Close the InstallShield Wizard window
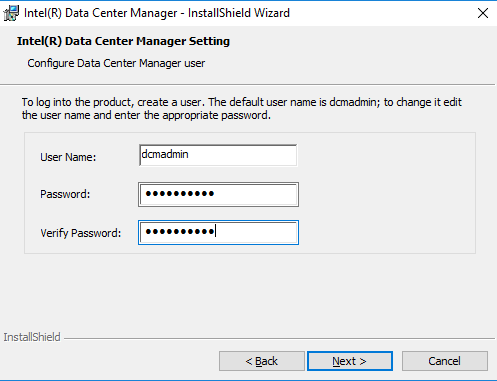 483,13
